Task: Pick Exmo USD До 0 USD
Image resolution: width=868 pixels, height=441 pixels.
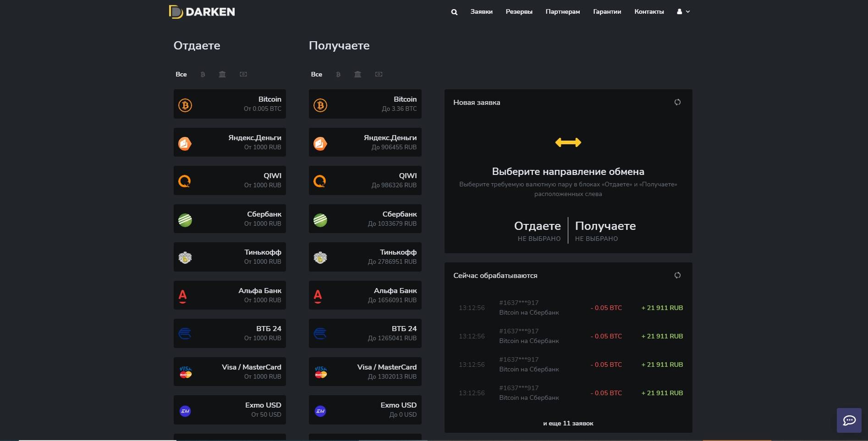Action: [365, 410]
